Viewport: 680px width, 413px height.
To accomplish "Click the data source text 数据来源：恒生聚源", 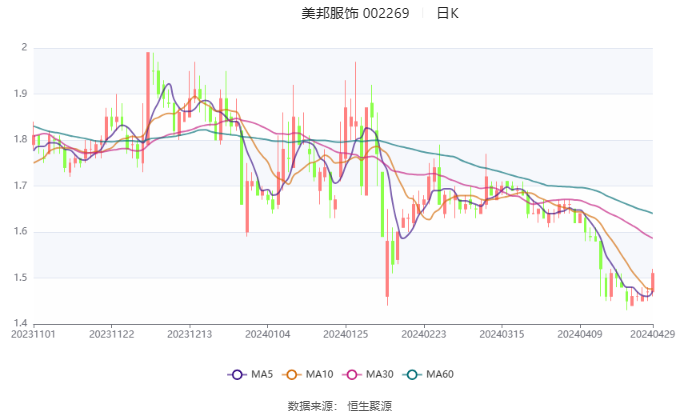I will pyautogui.click(x=340, y=406).
